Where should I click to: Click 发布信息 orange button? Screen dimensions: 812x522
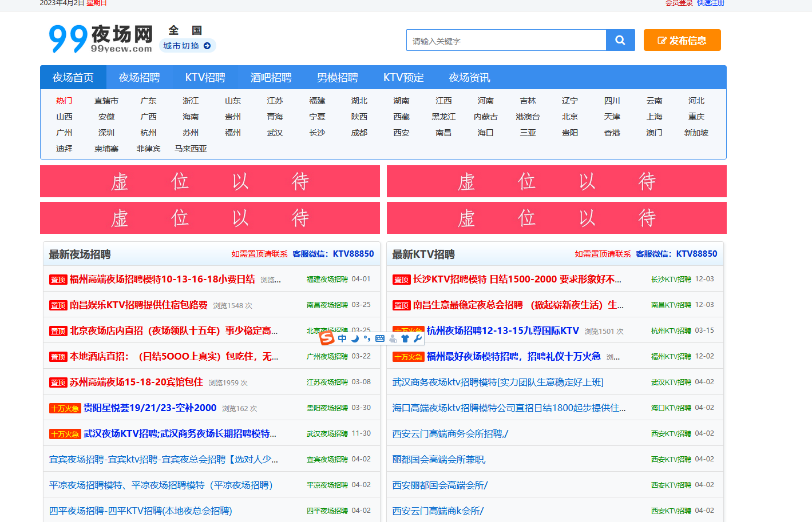(x=682, y=40)
